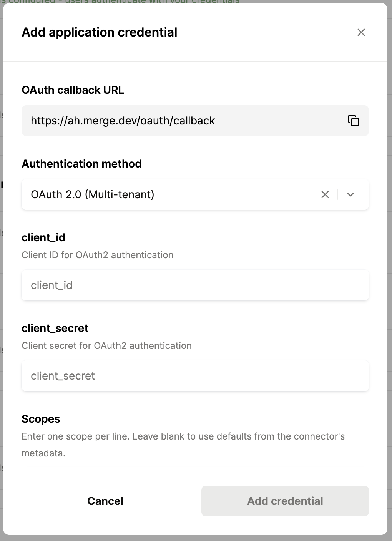Submit with the Add credential button
Screen dimensions: 392x541
[x=285, y=501]
